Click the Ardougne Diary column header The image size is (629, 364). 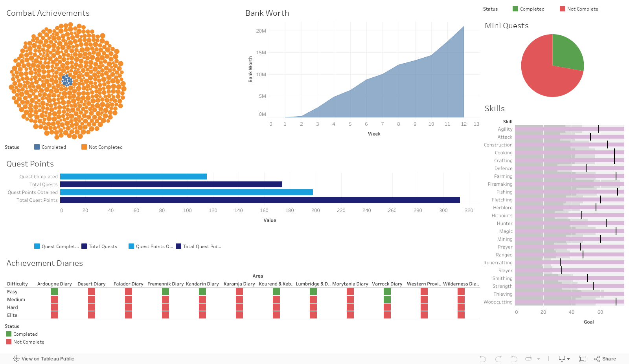coord(55,284)
